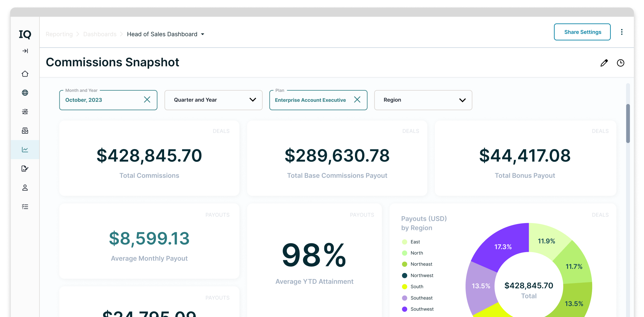Screen dimensions: 644x317
Task: Click the Share Settings button
Action: pos(582,32)
